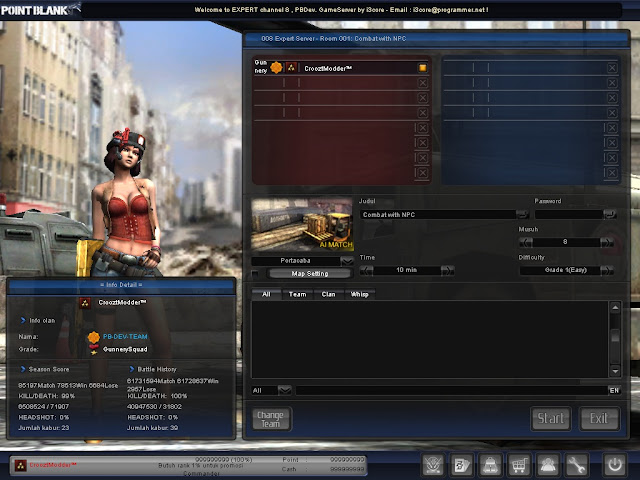Increase Time with right arrow
The image size is (640, 480).
click(447, 270)
